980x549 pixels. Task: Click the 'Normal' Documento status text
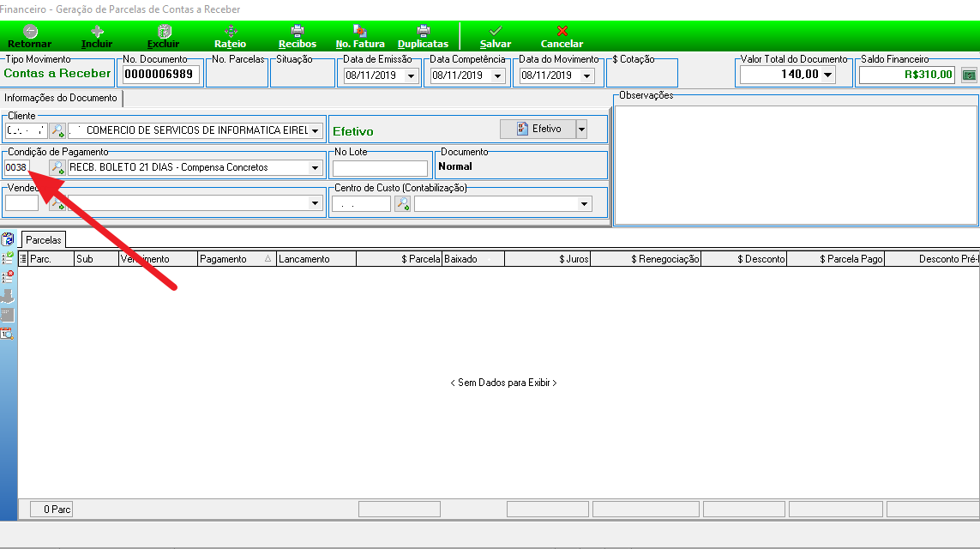[455, 166]
